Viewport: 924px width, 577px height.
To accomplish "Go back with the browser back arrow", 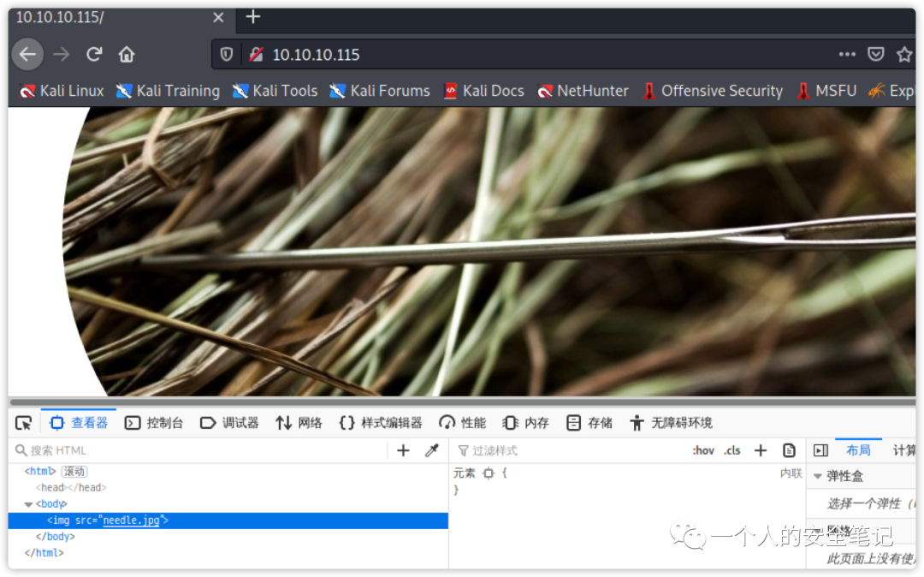I will point(27,55).
